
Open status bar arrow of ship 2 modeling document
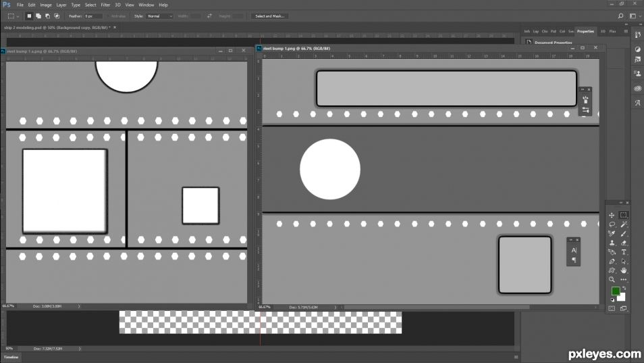(80, 349)
